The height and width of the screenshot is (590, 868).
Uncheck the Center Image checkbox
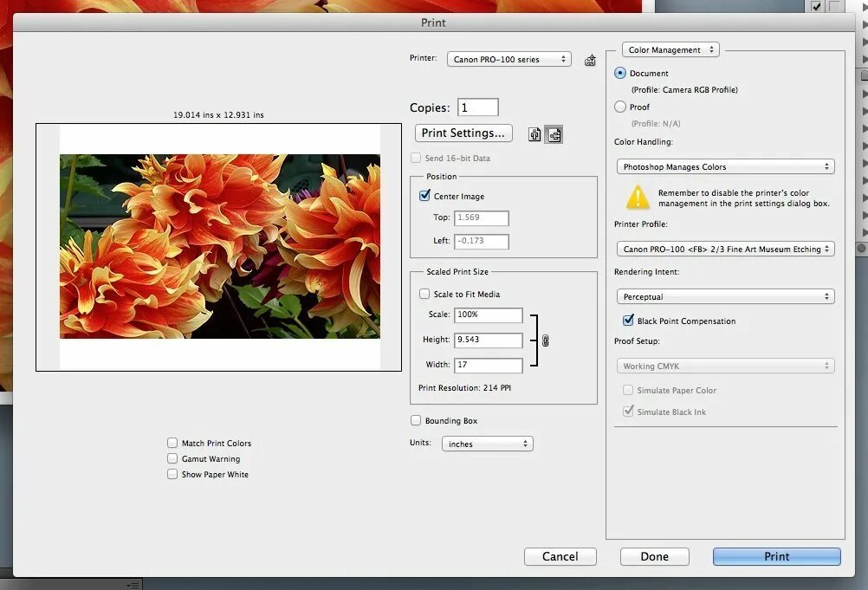[424, 196]
